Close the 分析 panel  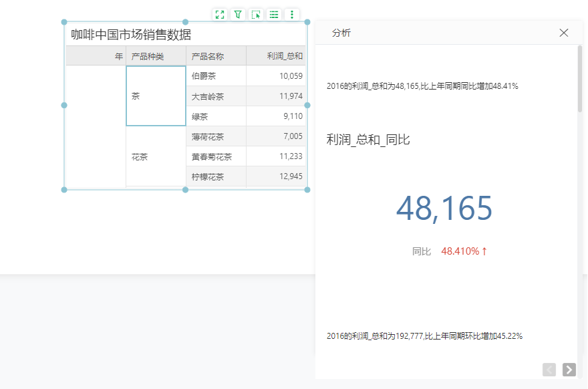(x=564, y=33)
